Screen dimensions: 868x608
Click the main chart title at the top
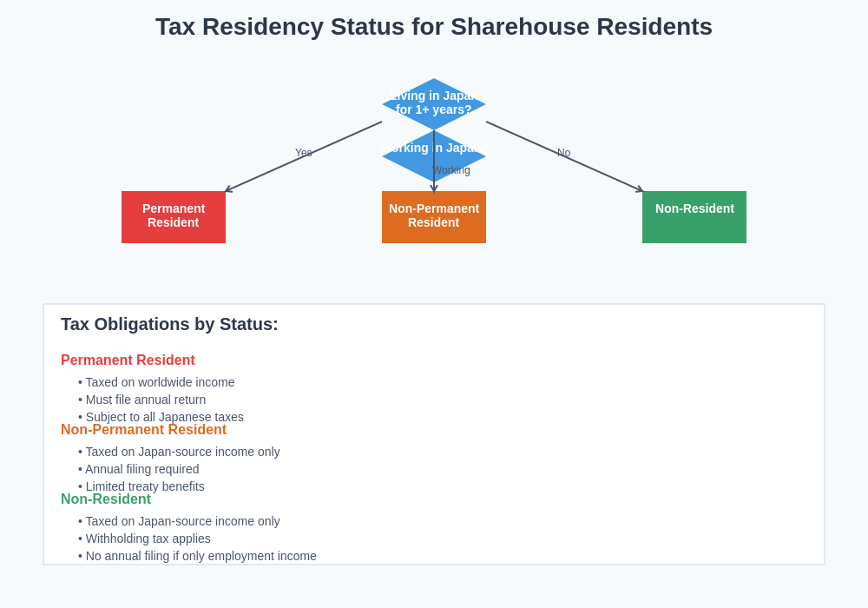(434, 27)
